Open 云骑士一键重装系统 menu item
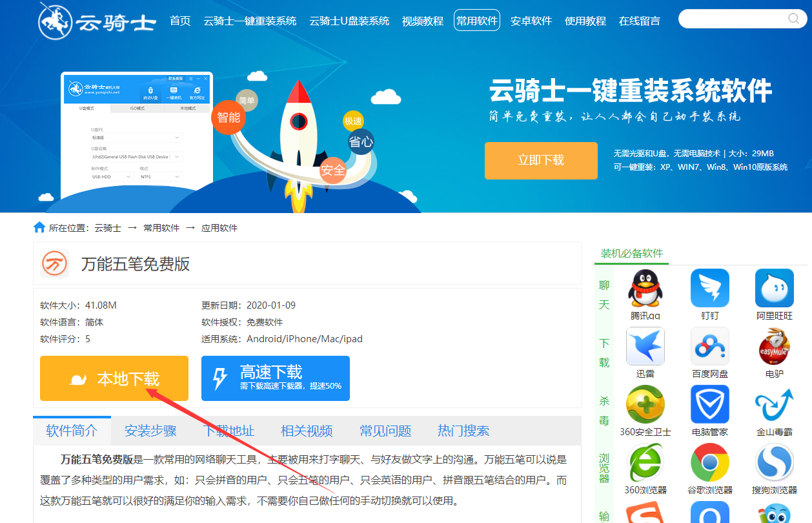Image resolution: width=812 pixels, height=523 pixels. (x=250, y=21)
